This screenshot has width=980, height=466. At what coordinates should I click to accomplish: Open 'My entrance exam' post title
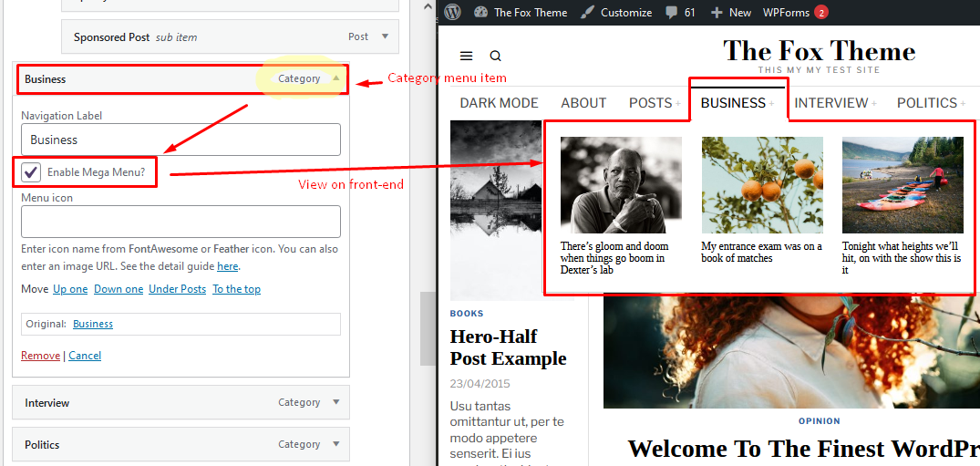coord(762,252)
